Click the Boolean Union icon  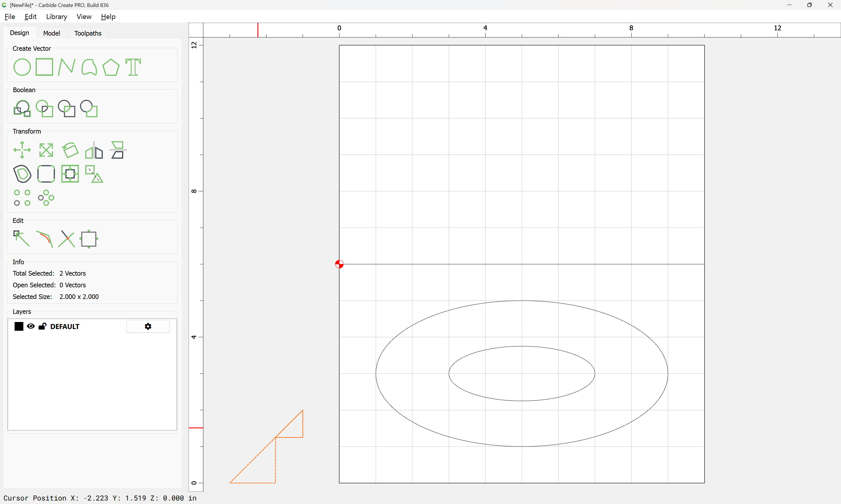22,109
